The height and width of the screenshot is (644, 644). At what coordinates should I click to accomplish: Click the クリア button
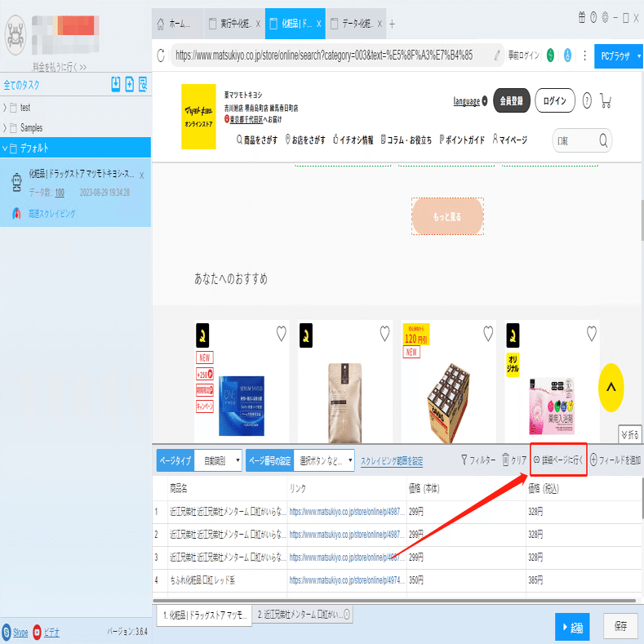513,460
